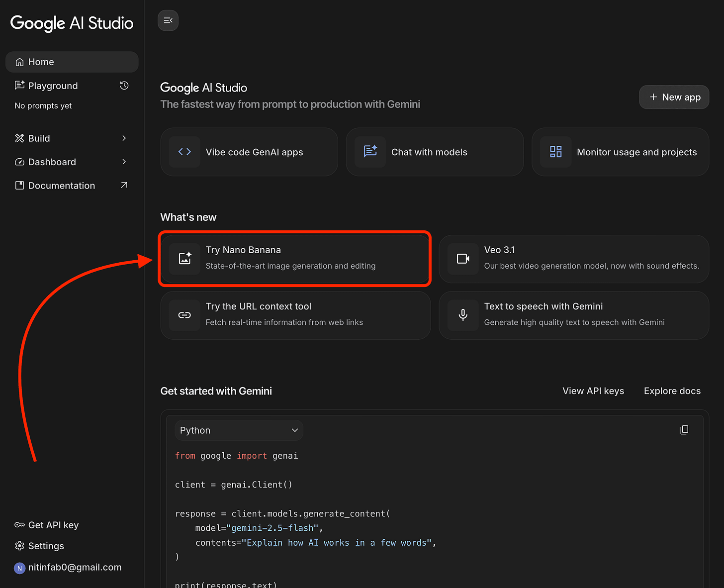
Task: Click the video camera icon on Veo 3.1 card
Action: (x=463, y=259)
